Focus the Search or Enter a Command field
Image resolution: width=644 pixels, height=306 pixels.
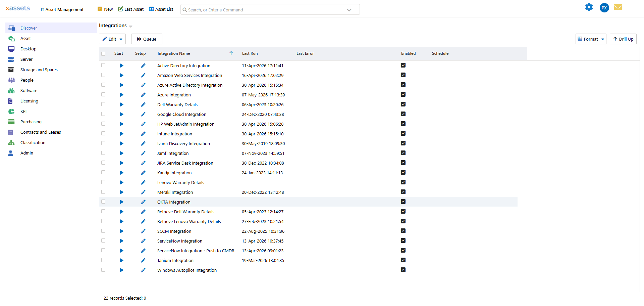point(270,10)
